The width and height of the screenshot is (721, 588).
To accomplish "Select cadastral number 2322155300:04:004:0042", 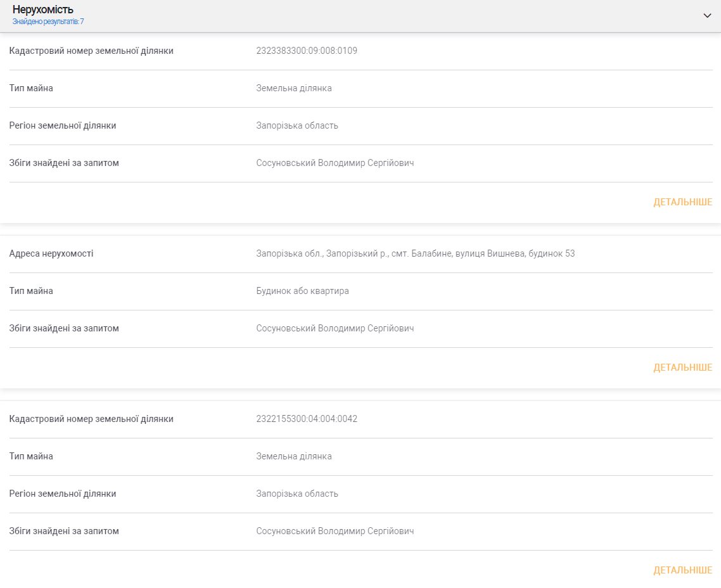I will (x=307, y=419).
